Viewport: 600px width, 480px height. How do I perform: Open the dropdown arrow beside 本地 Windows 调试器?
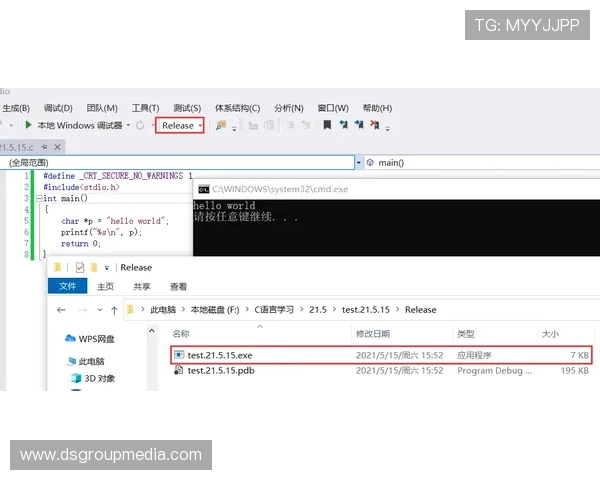tap(128, 125)
